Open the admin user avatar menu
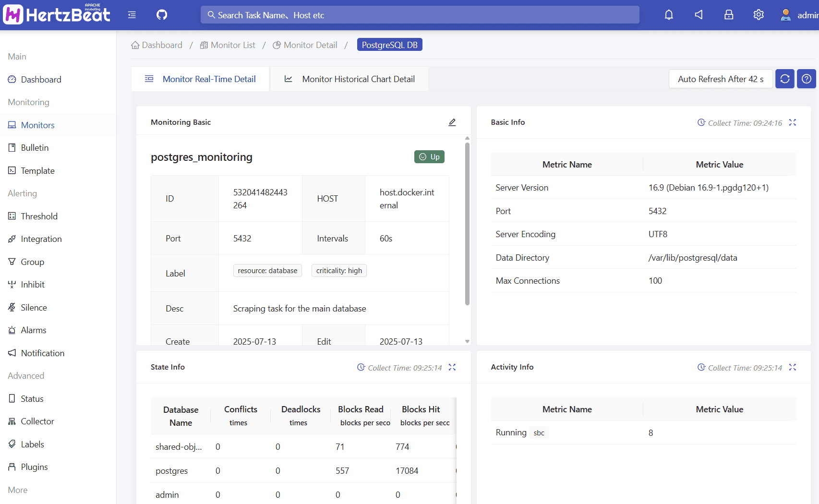The image size is (819, 504). point(799,15)
